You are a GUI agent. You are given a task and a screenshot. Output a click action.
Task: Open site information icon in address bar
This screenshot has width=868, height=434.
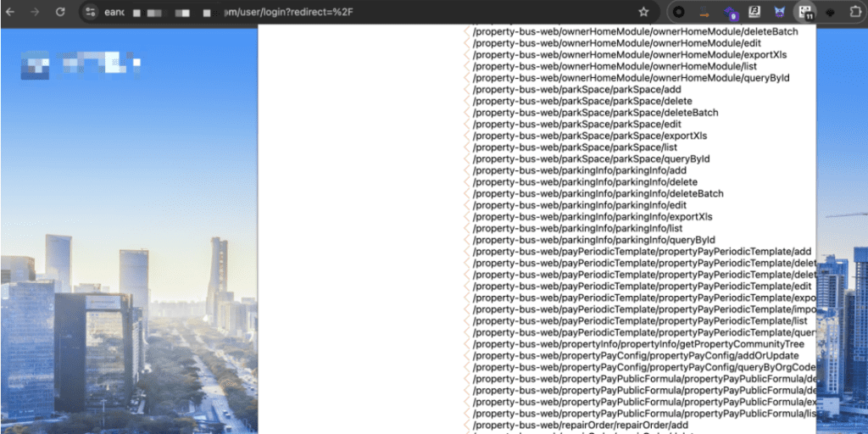(x=91, y=12)
